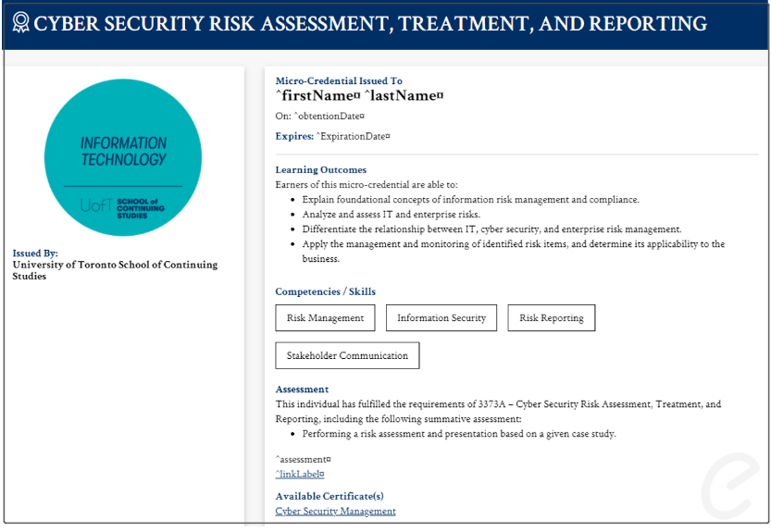771x532 pixels.
Task: Click the Information Technology badge image
Action: click(123, 157)
